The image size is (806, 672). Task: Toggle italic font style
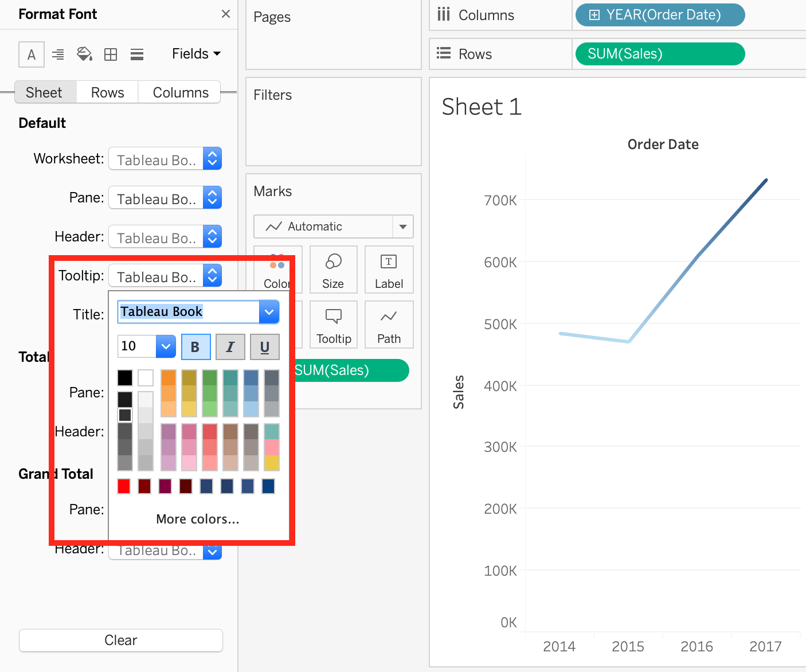[230, 347]
